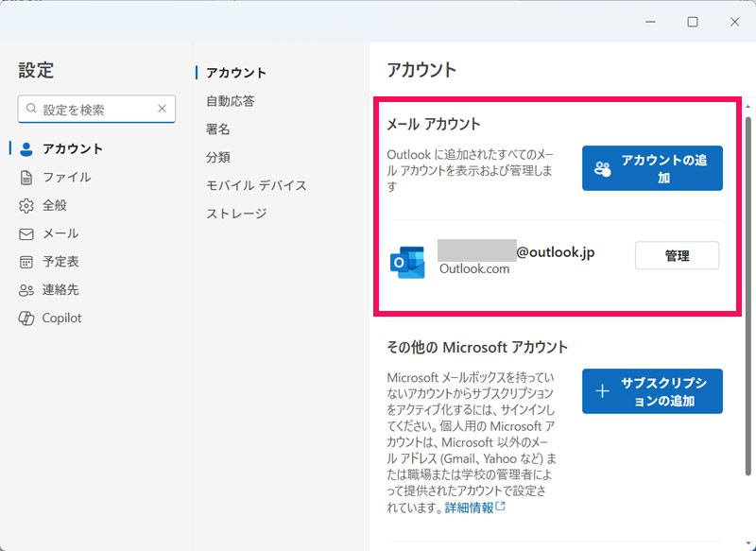Image resolution: width=756 pixels, height=551 pixels.
Task: Minimize the settings window
Action: pyautogui.click(x=650, y=22)
